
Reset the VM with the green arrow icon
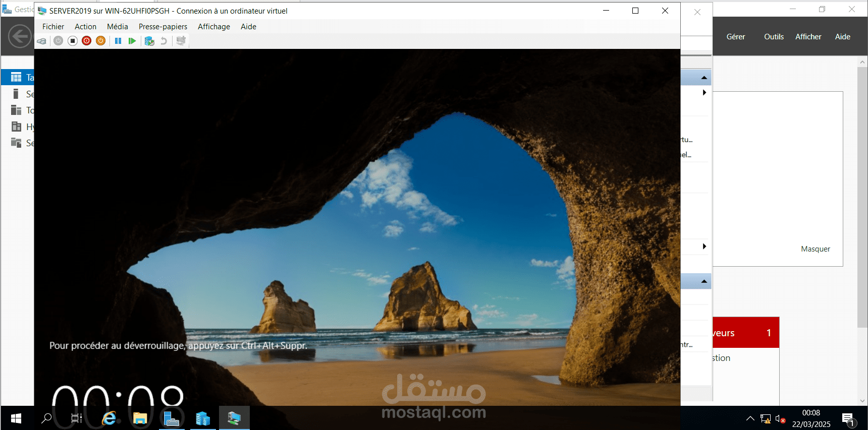pos(132,41)
